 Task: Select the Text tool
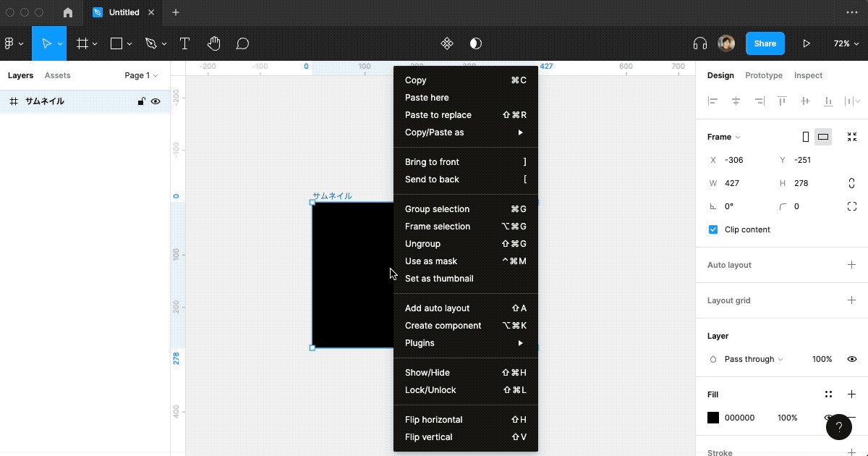point(184,43)
